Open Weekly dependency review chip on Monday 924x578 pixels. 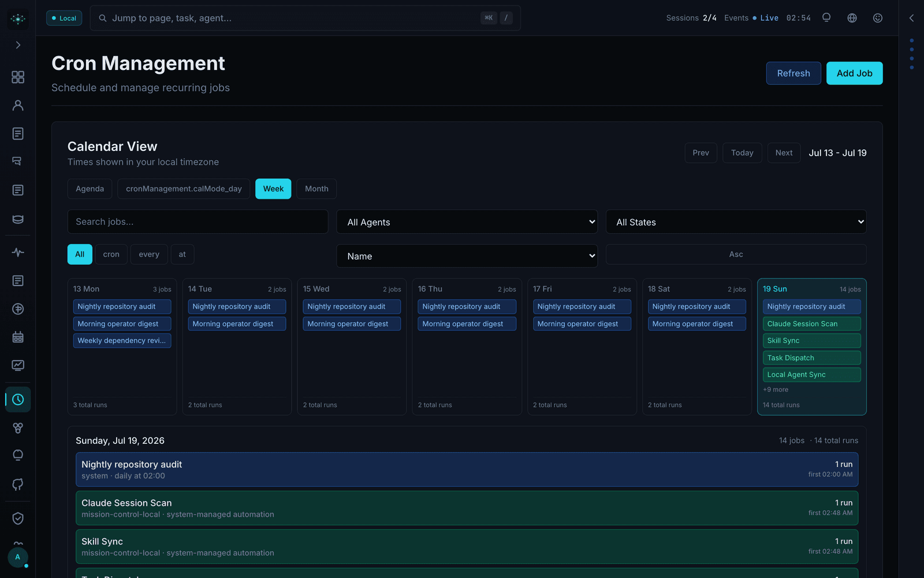coord(122,341)
